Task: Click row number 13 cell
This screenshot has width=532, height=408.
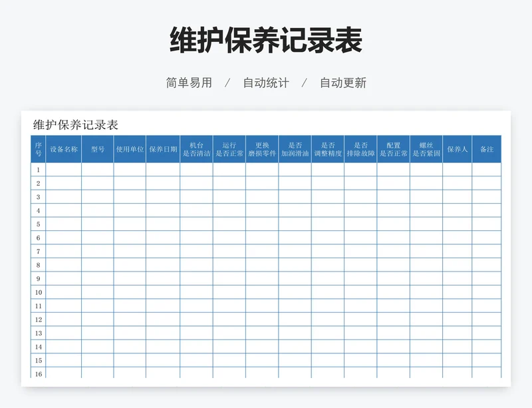Action: tap(39, 333)
